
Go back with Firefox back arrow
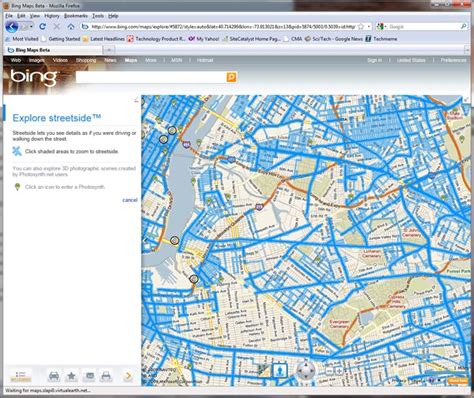(x=12, y=26)
